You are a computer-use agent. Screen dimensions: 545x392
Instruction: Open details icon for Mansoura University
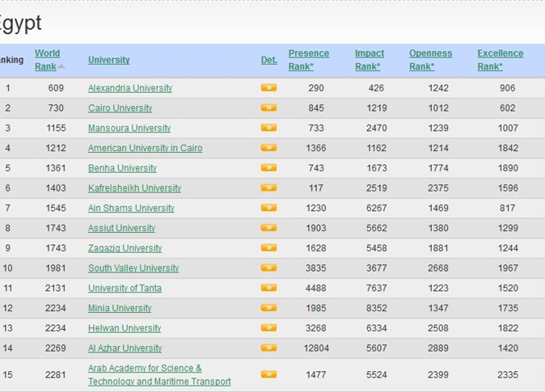click(268, 128)
